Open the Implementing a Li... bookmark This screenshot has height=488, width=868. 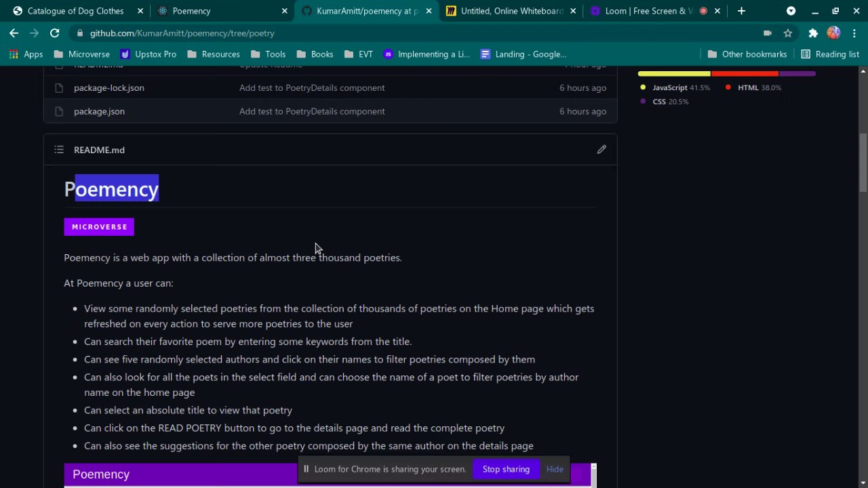point(427,54)
